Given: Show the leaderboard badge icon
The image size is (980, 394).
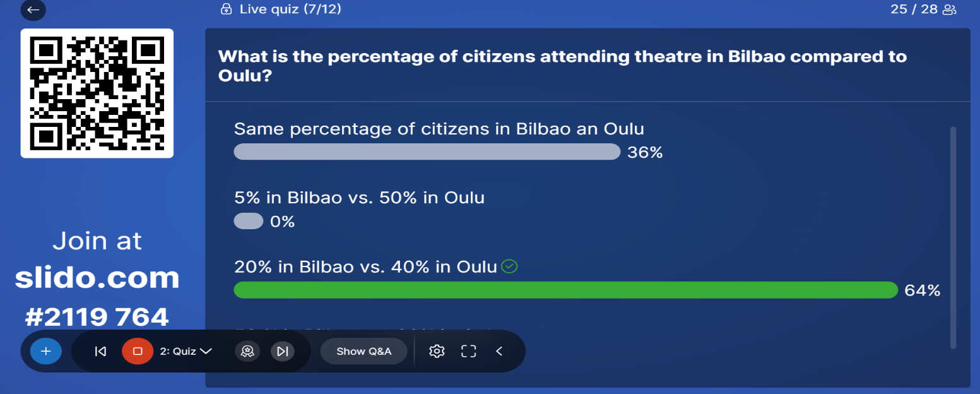Looking at the screenshot, I should (247, 351).
